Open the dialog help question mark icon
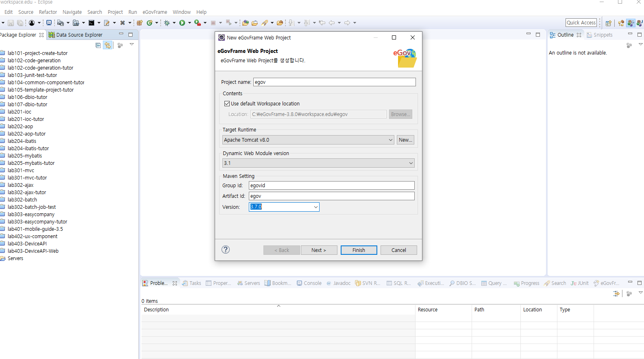Screen dimensions: 644x359 click(x=226, y=250)
